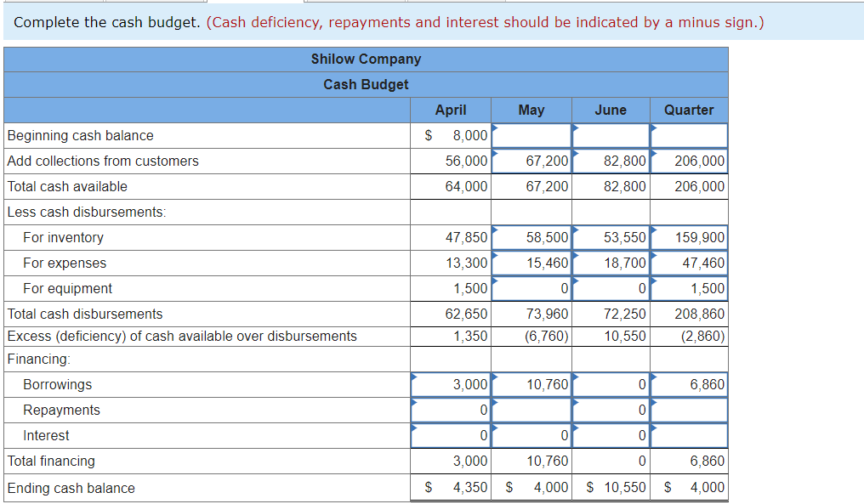Select the June beginning cash balance input
The image size is (864, 504).
(609, 135)
